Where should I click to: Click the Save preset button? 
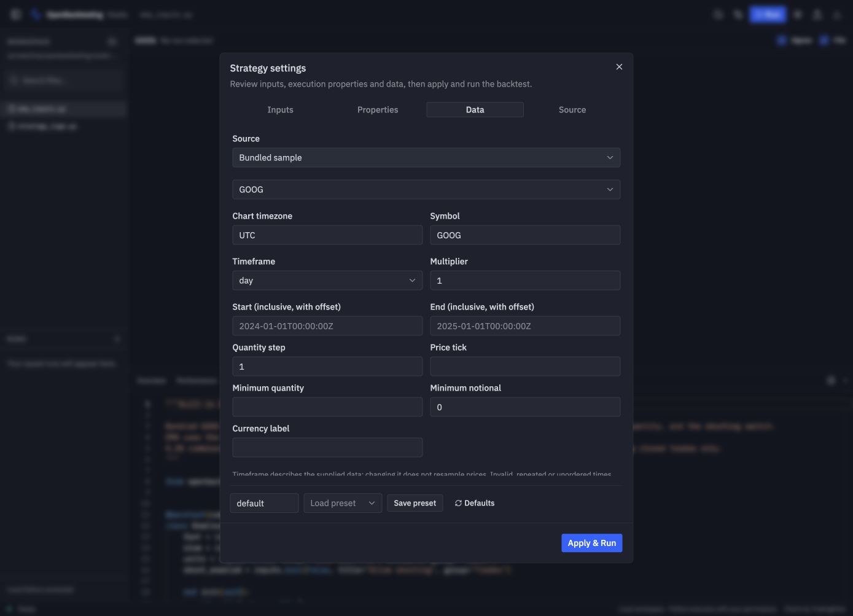[x=415, y=503]
